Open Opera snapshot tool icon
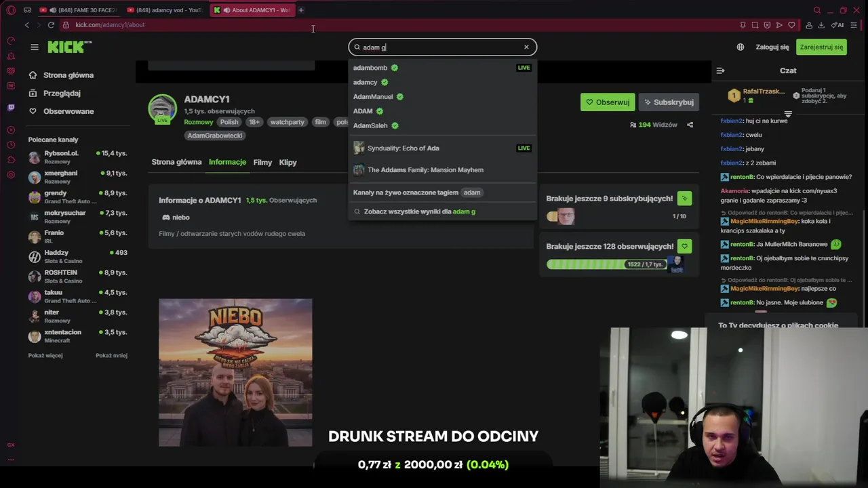 click(755, 25)
